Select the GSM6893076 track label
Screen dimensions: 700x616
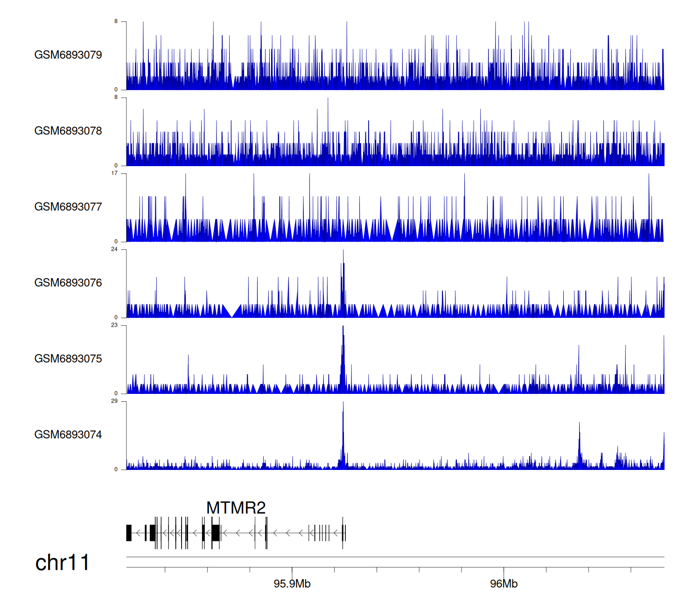(68, 283)
